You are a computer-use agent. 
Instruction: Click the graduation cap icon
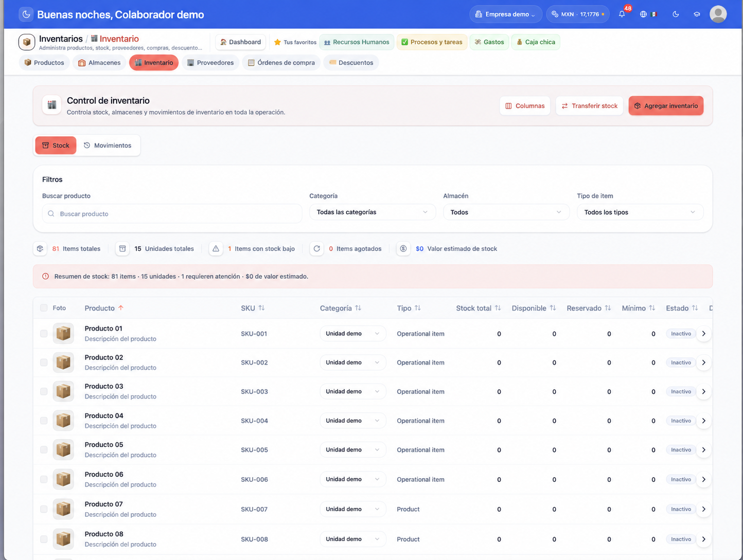tap(697, 14)
